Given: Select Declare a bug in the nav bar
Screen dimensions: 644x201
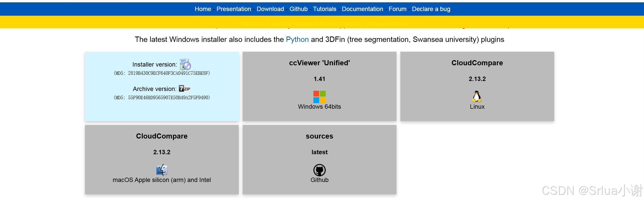Looking at the screenshot, I should (x=431, y=9).
